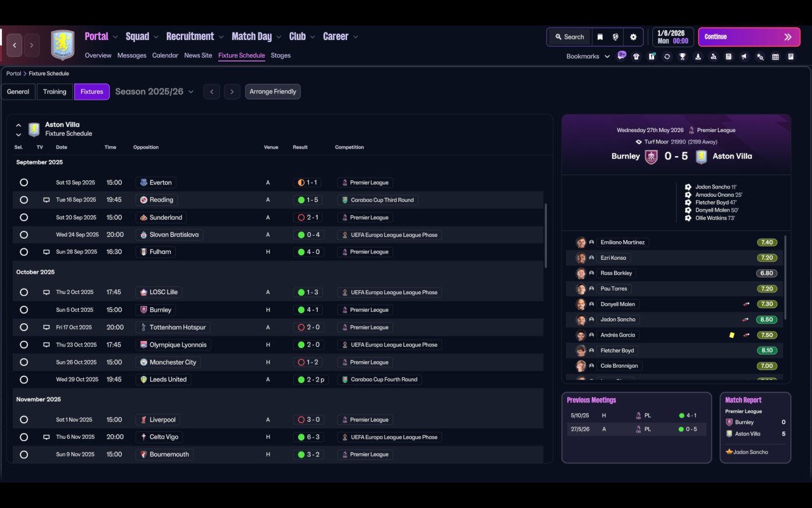Go to the previous season with the left arrow
This screenshot has width=812, height=508.
tap(212, 92)
